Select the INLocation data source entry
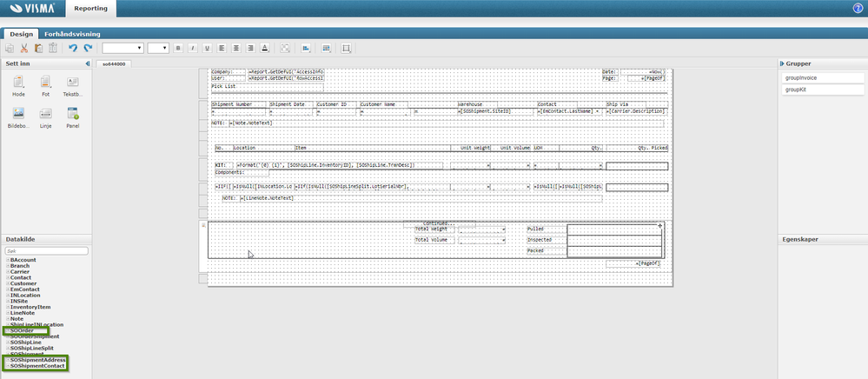The height and width of the screenshot is (379, 868). 25,296
